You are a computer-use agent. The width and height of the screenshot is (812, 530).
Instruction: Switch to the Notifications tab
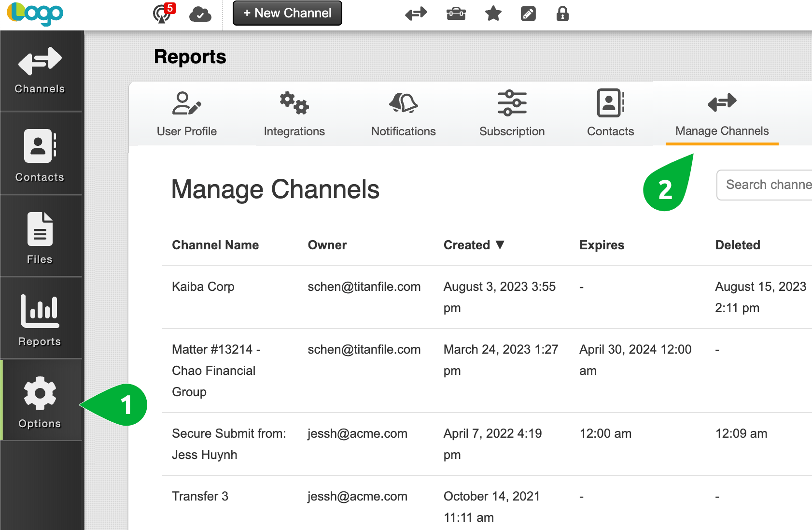click(x=403, y=114)
